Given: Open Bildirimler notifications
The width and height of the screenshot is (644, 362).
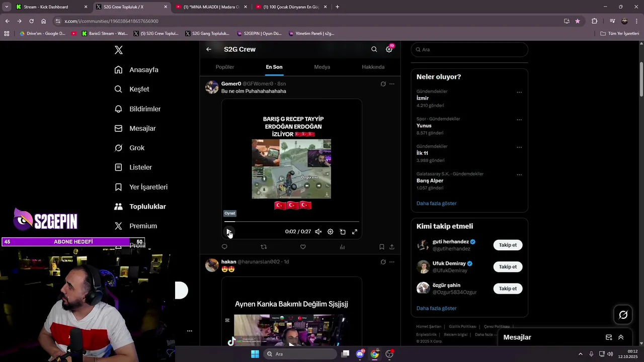Looking at the screenshot, I should click(x=137, y=109).
